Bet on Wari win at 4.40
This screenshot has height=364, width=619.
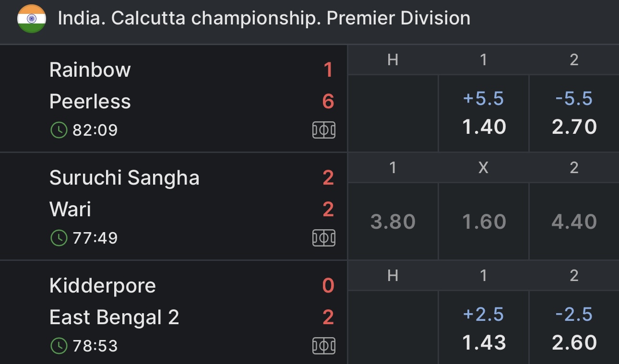click(574, 221)
